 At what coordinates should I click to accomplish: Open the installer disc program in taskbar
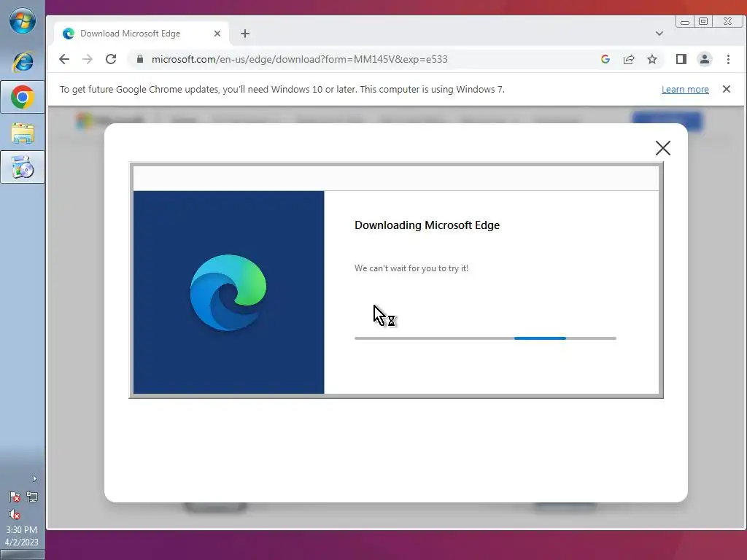click(x=23, y=167)
